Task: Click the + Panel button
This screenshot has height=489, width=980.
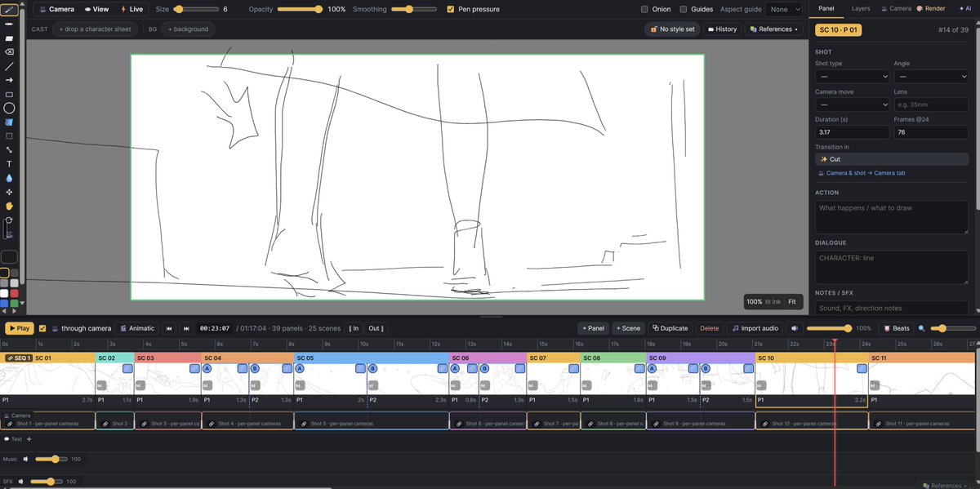Action: [x=594, y=328]
